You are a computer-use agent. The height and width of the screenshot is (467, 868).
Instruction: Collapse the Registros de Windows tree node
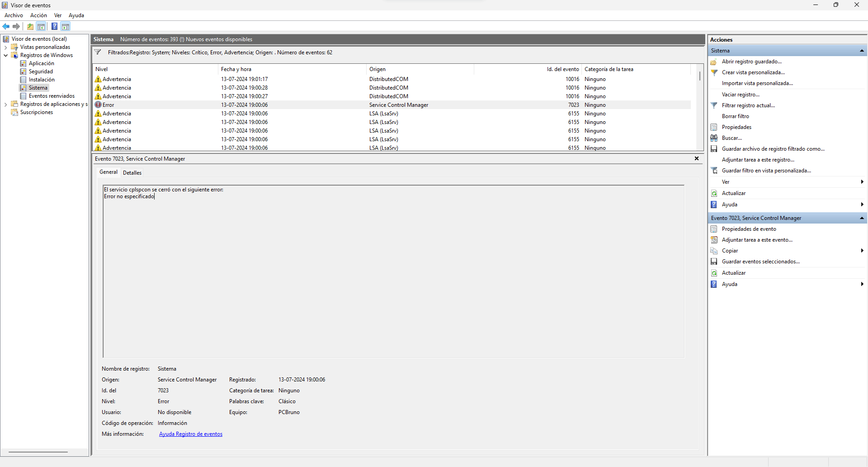[5, 55]
